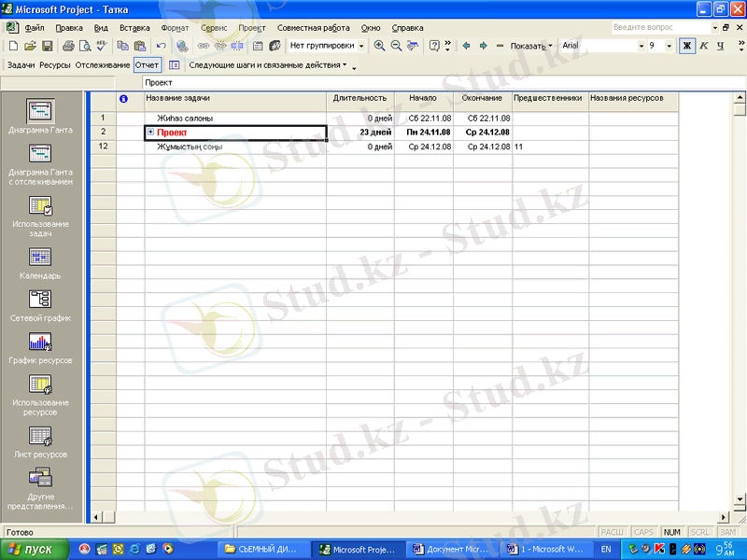Open the Формат menu

point(175,28)
